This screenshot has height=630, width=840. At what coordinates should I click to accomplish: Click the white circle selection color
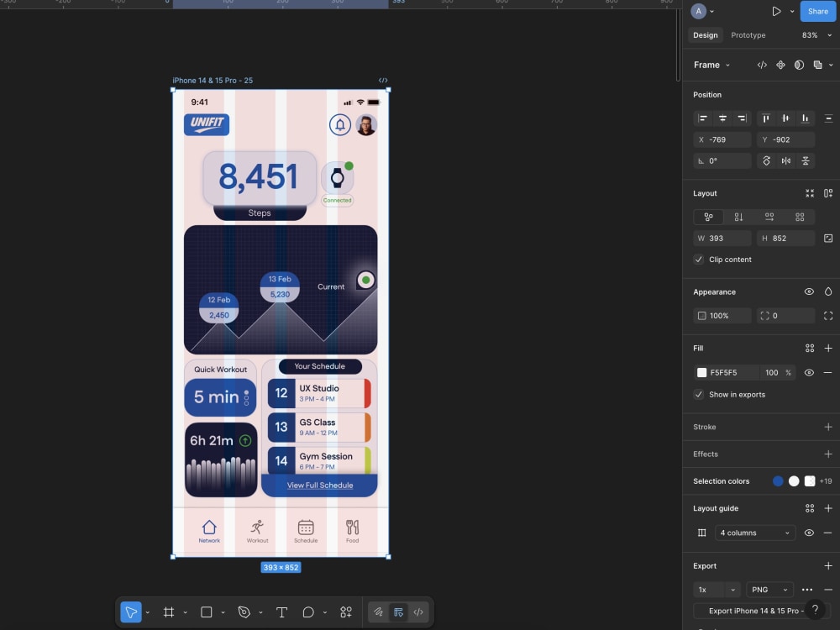coord(794,481)
